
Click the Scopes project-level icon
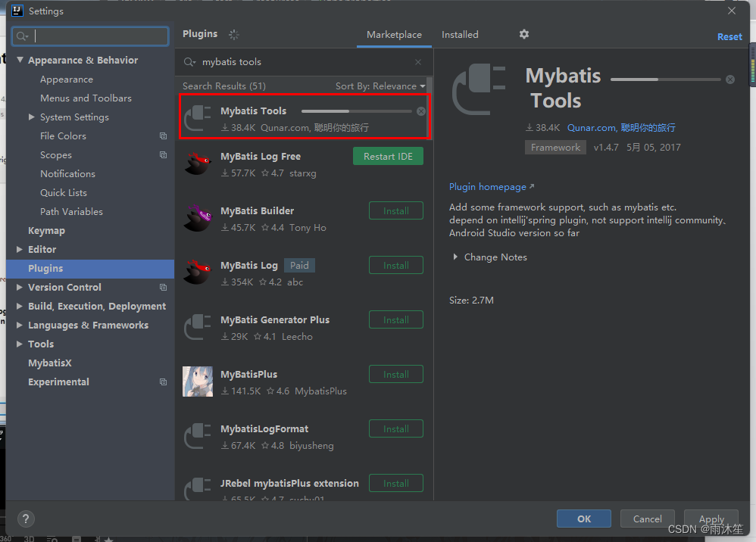[x=163, y=155]
